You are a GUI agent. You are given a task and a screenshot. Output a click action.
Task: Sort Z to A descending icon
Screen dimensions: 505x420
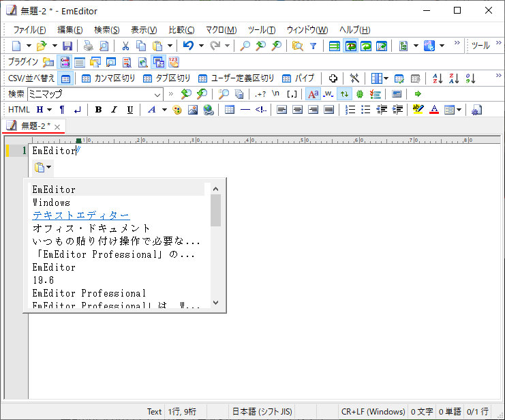[454, 78]
